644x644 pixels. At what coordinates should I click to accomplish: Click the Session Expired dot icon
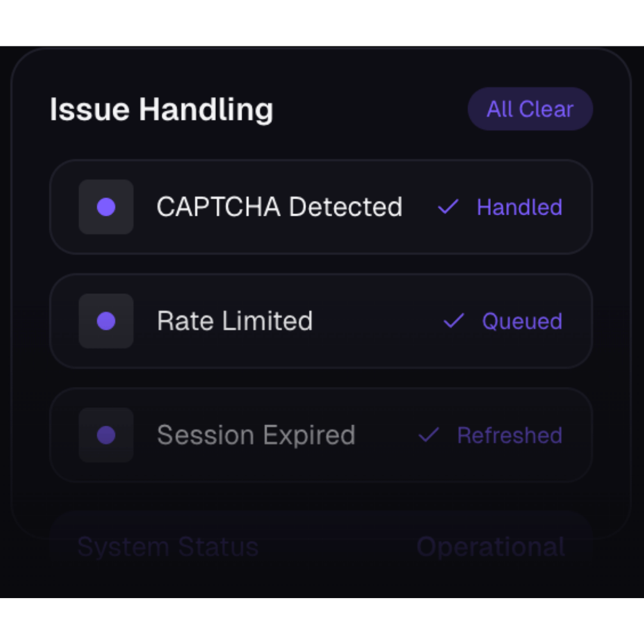point(106,435)
